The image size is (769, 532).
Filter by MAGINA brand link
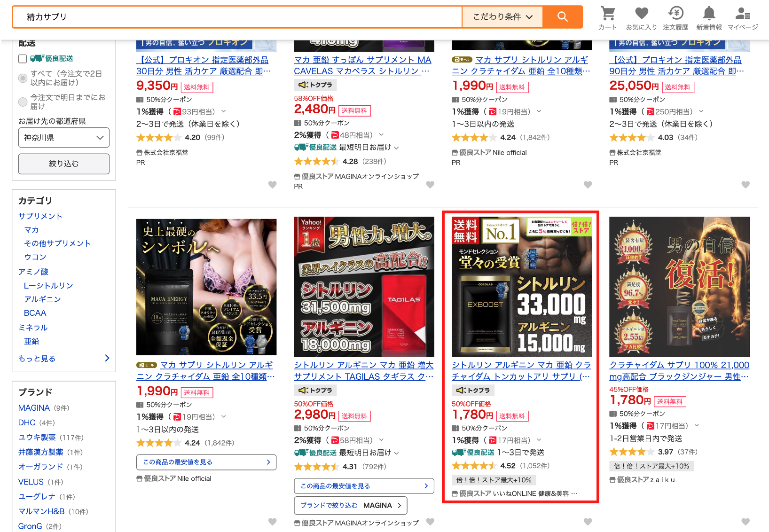pyautogui.click(x=34, y=408)
